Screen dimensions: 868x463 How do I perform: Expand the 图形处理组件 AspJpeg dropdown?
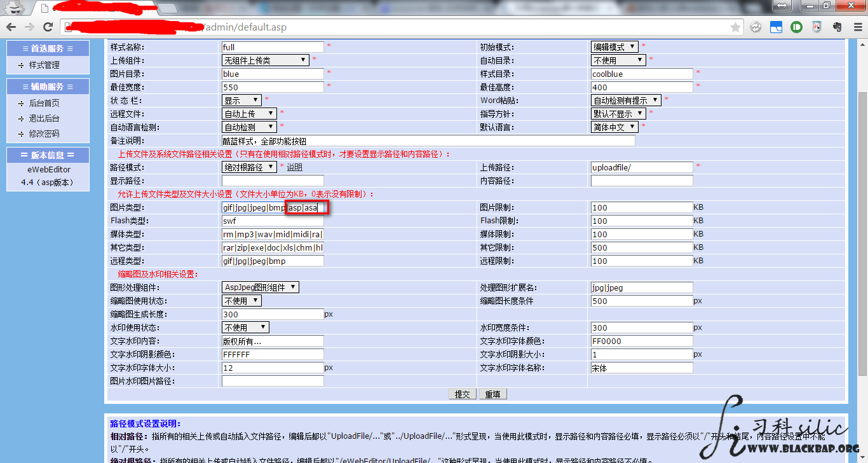click(x=260, y=287)
